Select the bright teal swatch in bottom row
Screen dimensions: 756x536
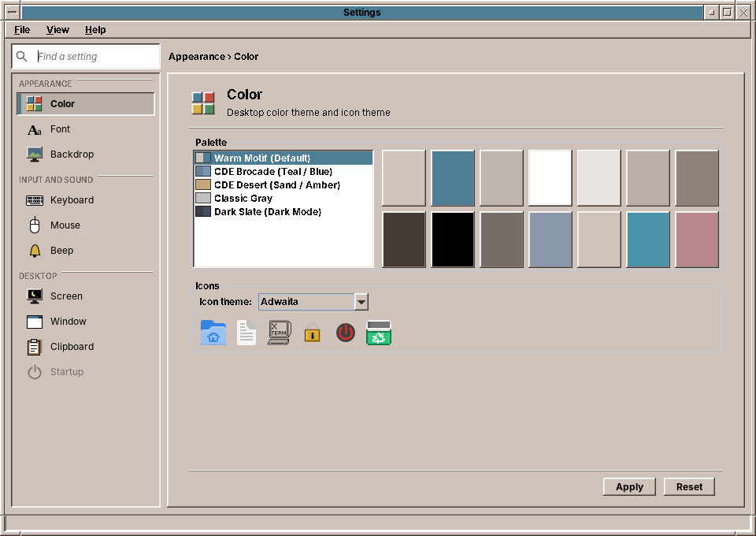648,240
